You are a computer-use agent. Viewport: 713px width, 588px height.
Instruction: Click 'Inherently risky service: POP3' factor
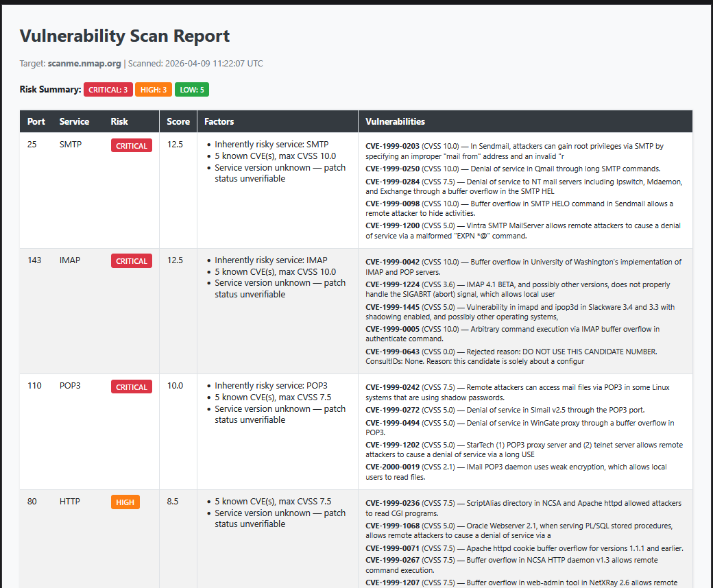(x=271, y=386)
